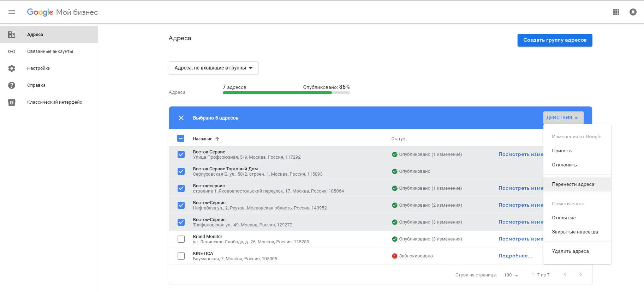Click the Настройки gear icon
Viewport: 644px width, 292px height.
(12, 68)
